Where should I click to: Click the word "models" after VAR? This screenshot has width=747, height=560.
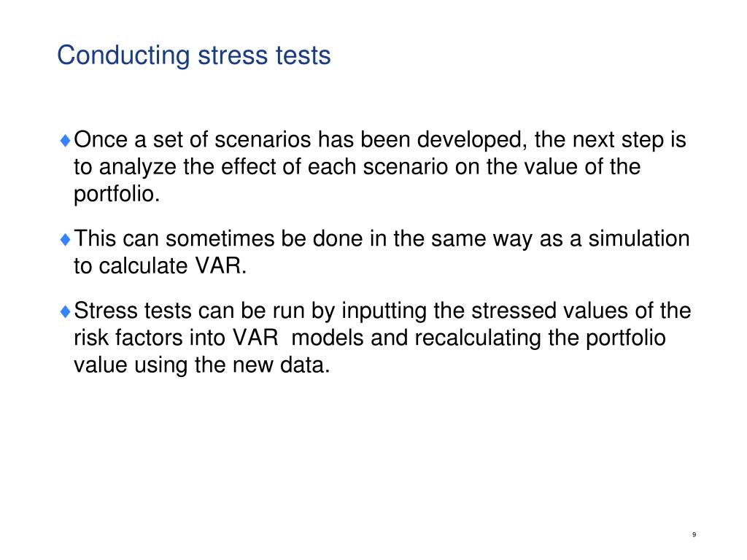328,338
